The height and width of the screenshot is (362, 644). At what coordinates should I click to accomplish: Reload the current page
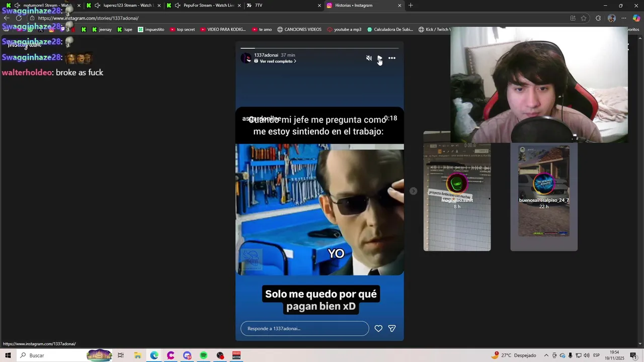pos(19,18)
